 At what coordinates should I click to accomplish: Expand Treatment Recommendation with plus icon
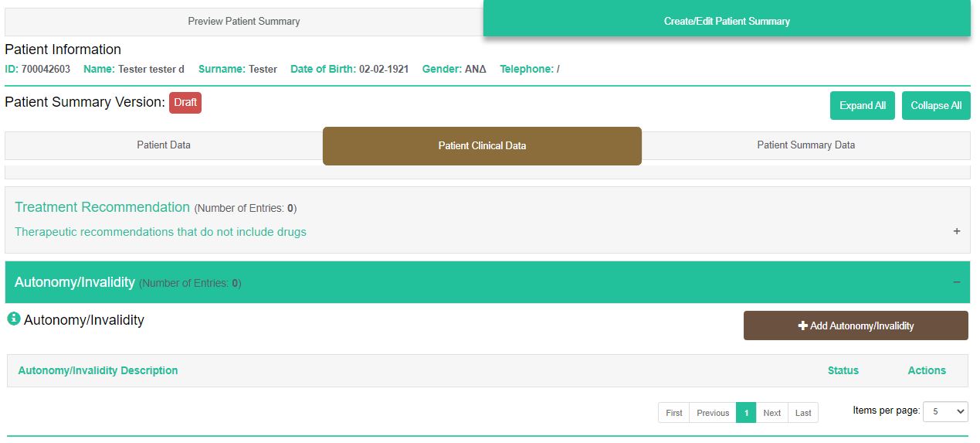pyautogui.click(x=956, y=231)
